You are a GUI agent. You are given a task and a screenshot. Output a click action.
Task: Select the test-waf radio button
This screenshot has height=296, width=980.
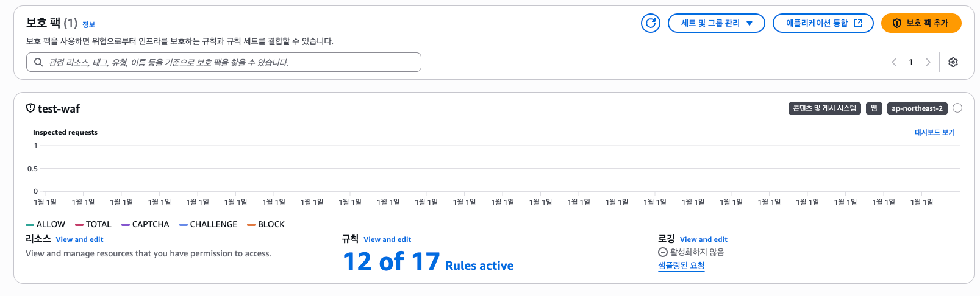[957, 108]
